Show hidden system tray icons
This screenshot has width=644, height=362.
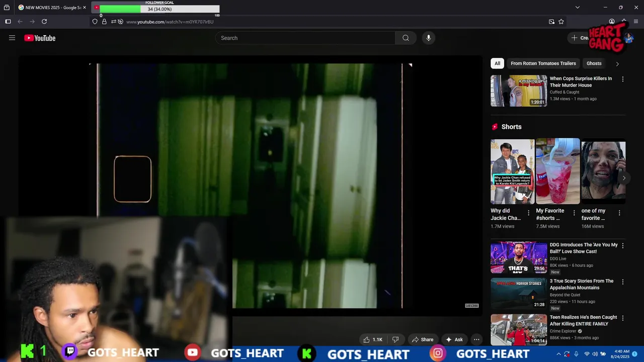pos(558,354)
